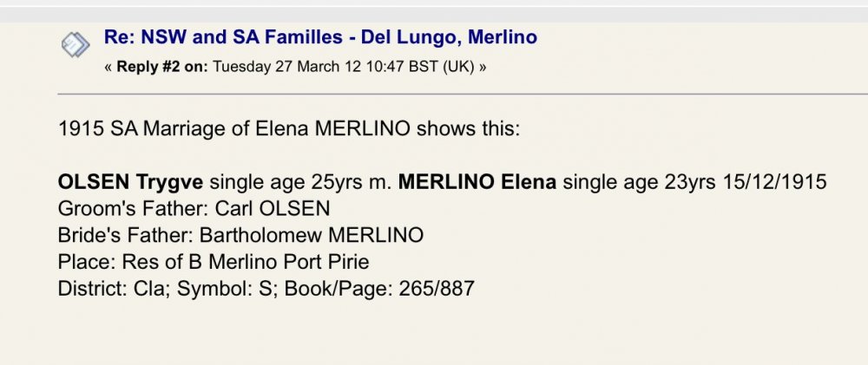868x365 pixels.
Task: Click "Bride's Father: Bartholomew MERLINO" line
Action: point(240,235)
